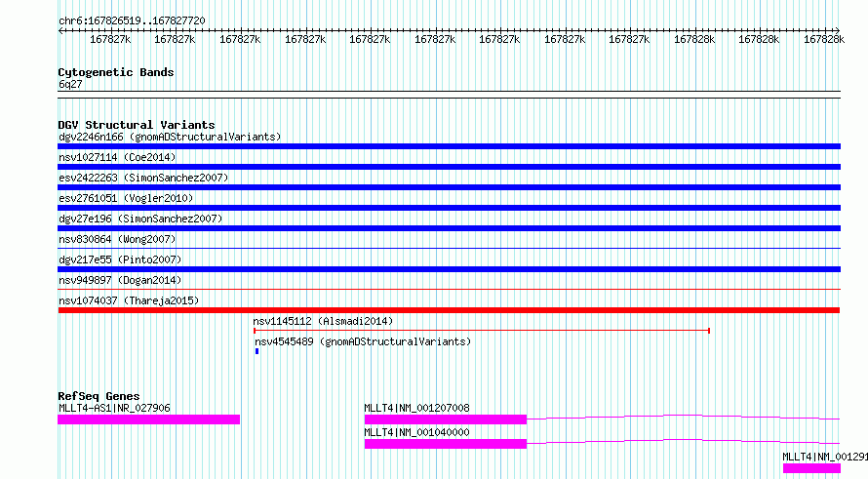
Task: Open variant dgv217e55 (Pinto2007)
Action: click(x=120, y=259)
